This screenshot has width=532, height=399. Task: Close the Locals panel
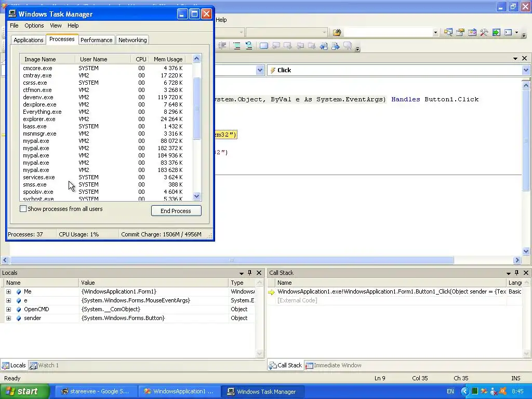pos(259,273)
